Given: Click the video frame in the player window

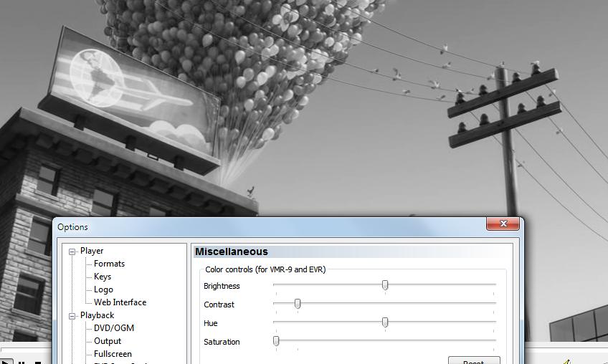Looking at the screenshot, I should (x=304, y=108).
